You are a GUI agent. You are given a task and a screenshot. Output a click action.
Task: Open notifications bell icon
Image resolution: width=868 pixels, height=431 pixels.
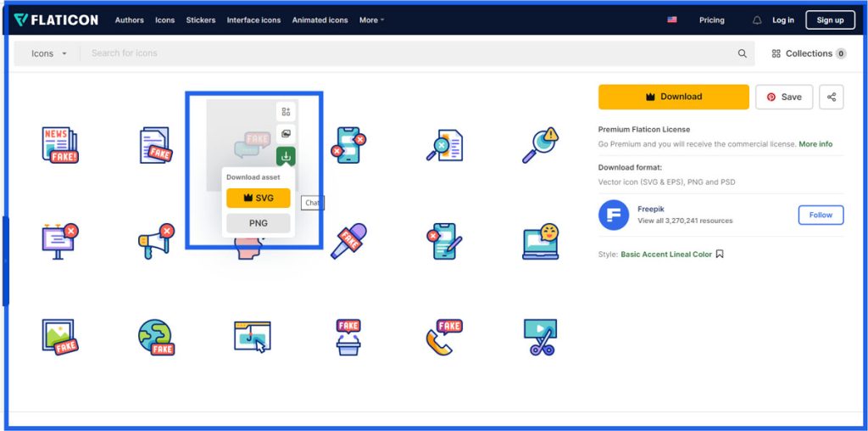(x=757, y=20)
